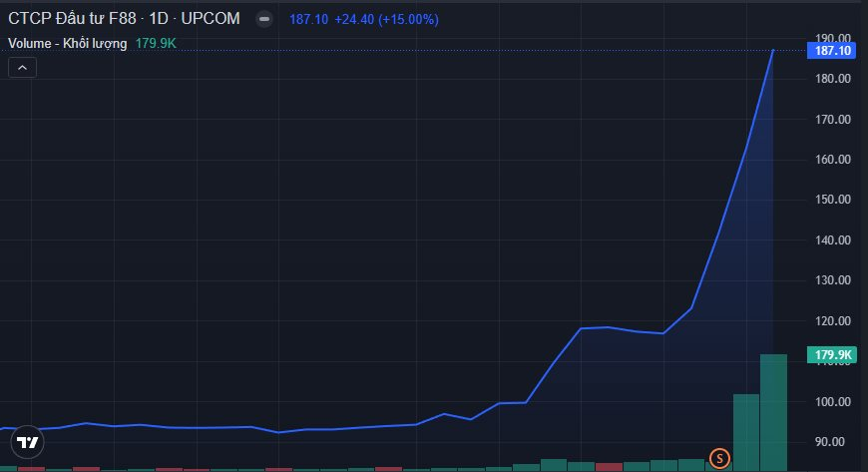Image resolution: width=868 pixels, height=472 pixels.
Task: Click the 170.00 price scale label
Action: pos(831,120)
